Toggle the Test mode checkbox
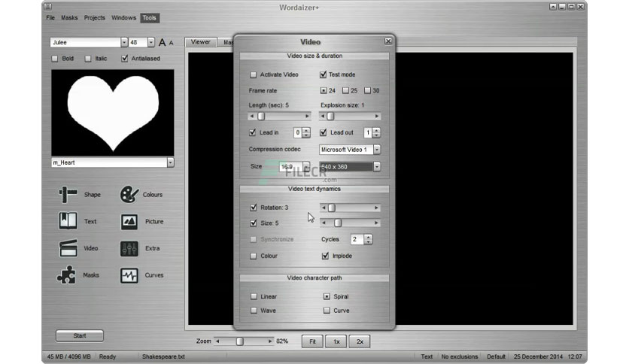 coord(323,74)
